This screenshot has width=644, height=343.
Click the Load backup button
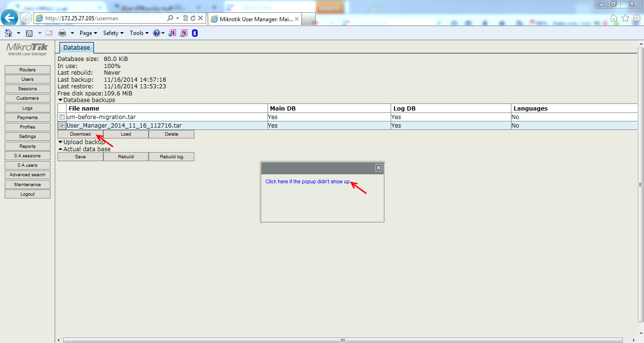[x=126, y=134]
